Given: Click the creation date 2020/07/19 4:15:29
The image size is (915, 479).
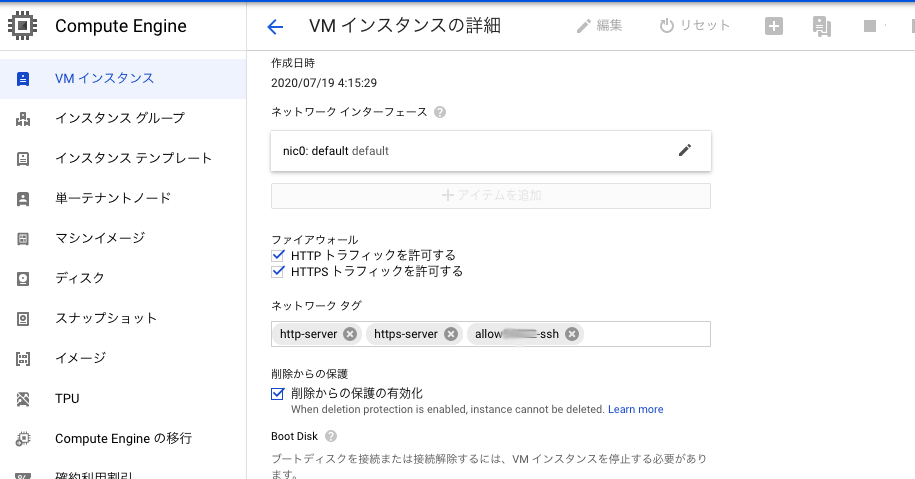Looking at the screenshot, I should tap(324, 83).
